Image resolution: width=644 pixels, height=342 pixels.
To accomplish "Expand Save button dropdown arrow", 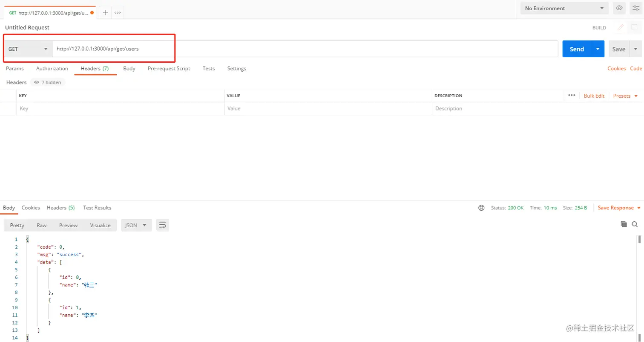I will (635, 49).
